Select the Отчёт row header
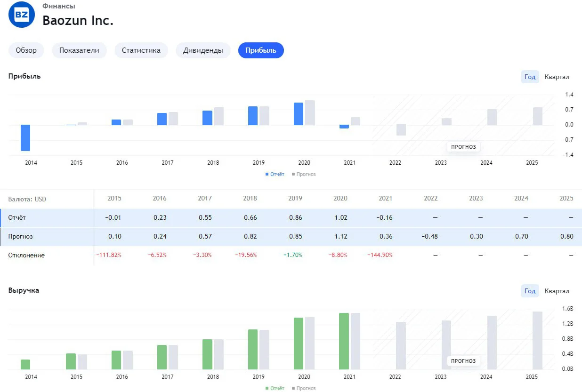 (x=18, y=218)
